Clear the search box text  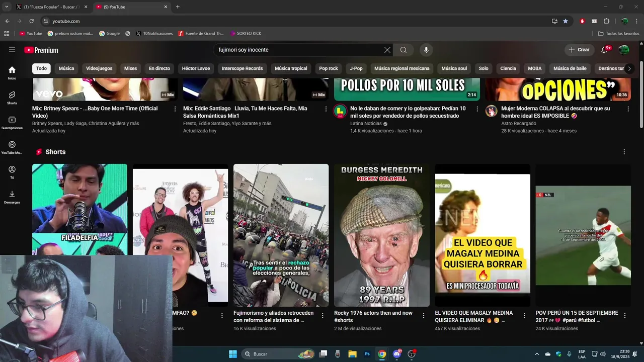387,50
